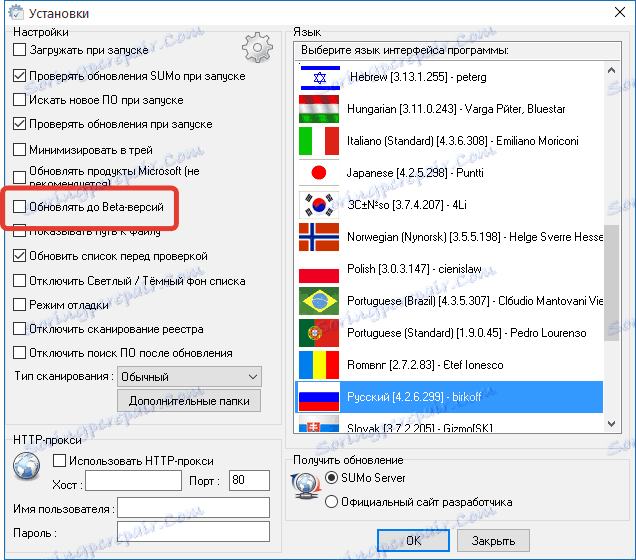Viewport: 636px width, 560px height.
Task: Select Japanese [4.2.5.298] - Puntti
Action: coord(449,173)
